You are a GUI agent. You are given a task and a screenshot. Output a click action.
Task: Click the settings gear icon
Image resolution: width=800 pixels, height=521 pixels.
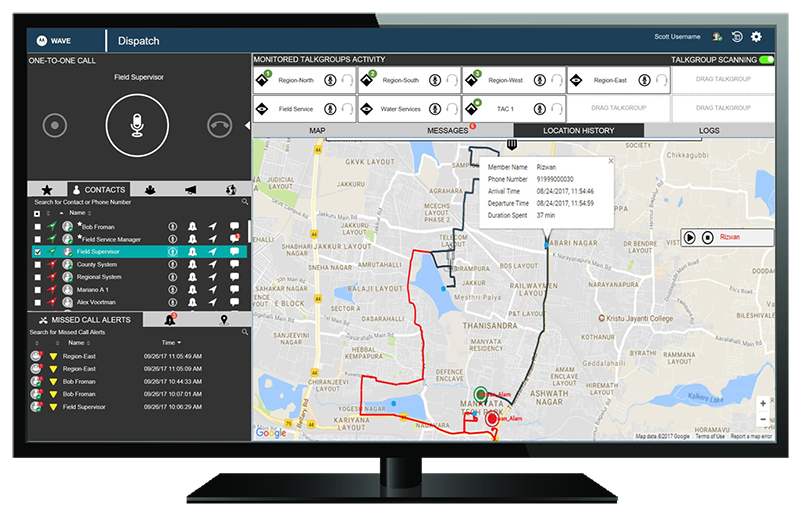pyautogui.click(x=756, y=37)
